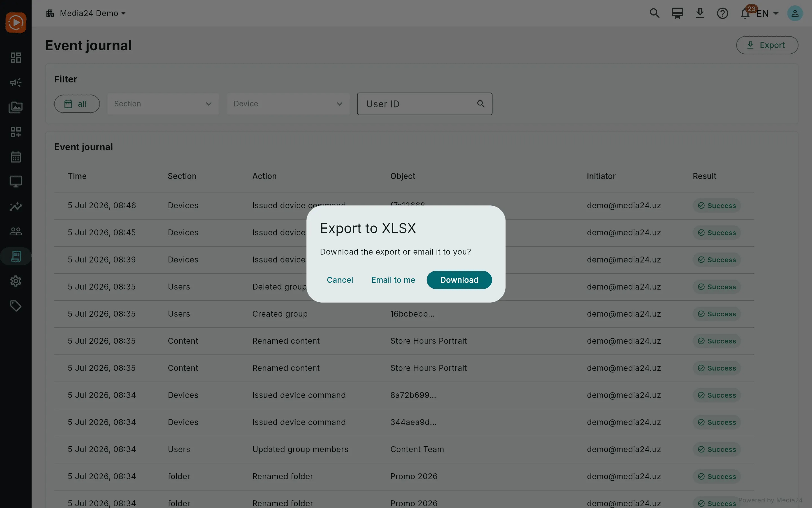Click Success badge in Updated group members row
Screen dimensions: 812x508
point(717,449)
